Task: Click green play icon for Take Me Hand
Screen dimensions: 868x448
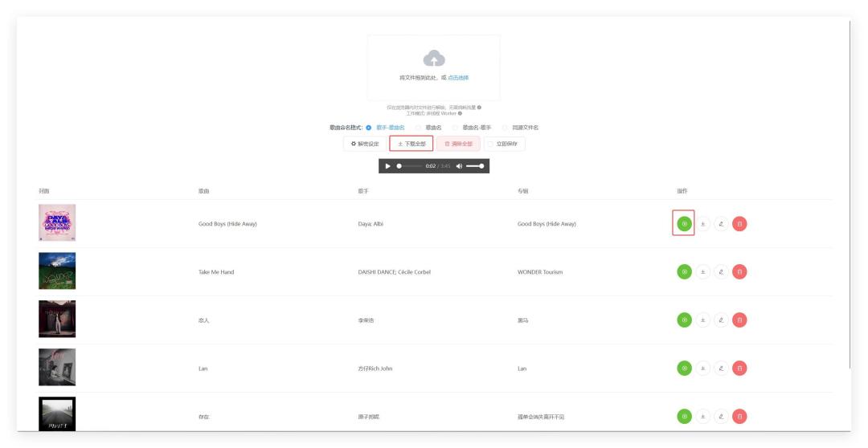Action: pos(684,271)
